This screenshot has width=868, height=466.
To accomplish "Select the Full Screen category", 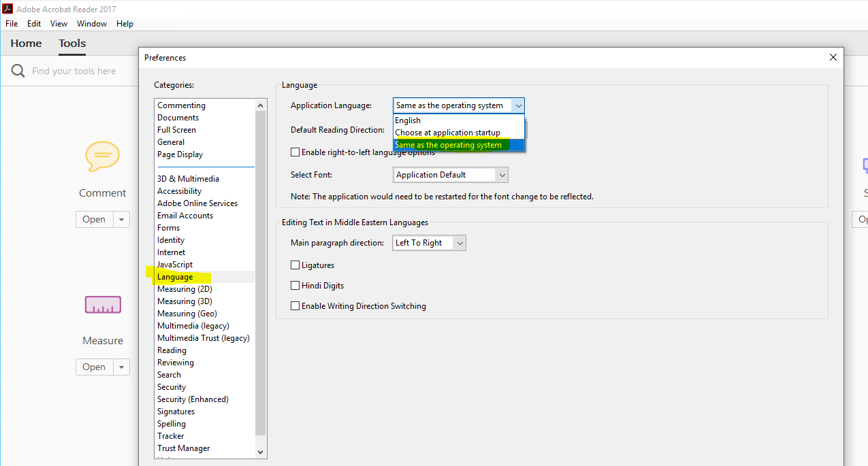I will click(x=176, y=130).
